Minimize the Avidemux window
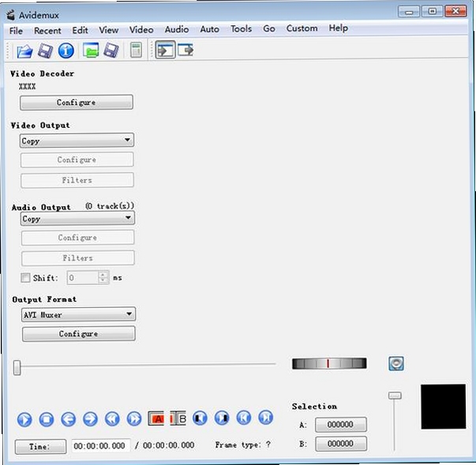 click(409, 12)
